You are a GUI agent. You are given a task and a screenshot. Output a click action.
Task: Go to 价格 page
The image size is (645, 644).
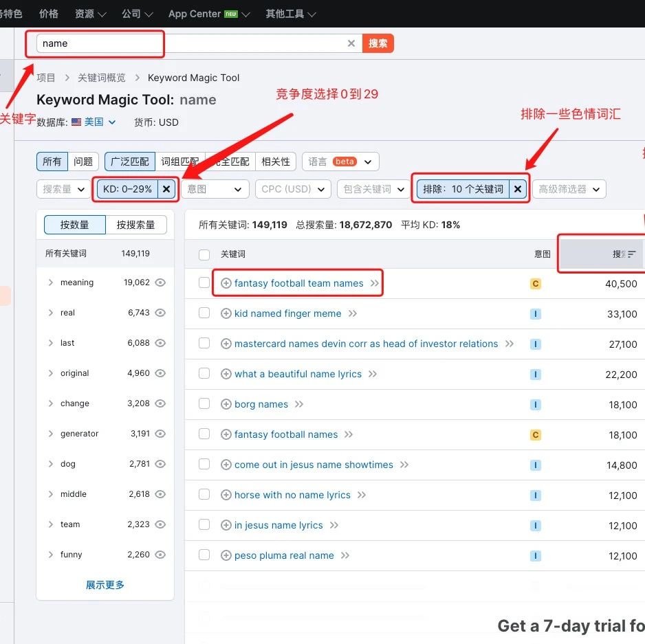[x=49, y=14]
